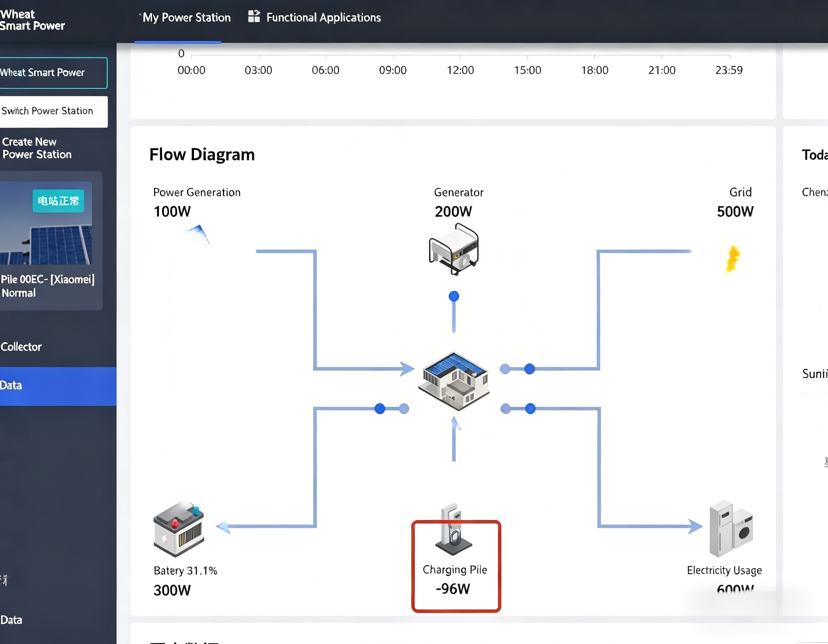Viewport: 828px width, 644px height.
Task: Click the 12:00 marker on the time axis
Action: coord(460,70)
